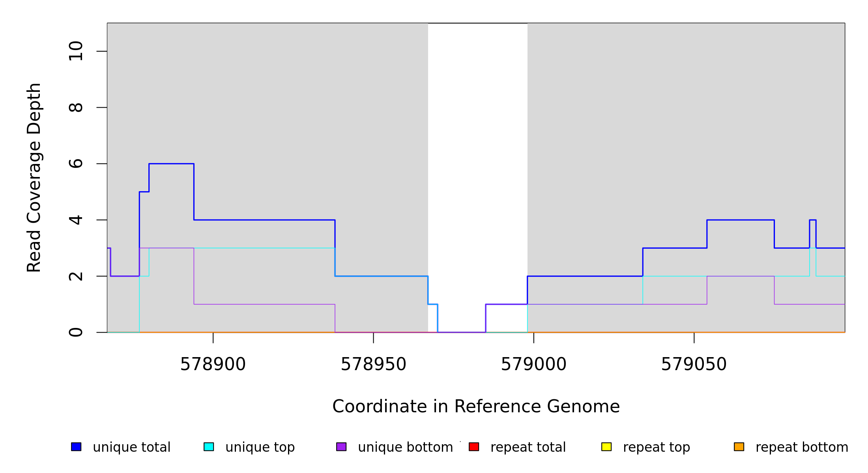Select the 'repeat bottom' legend label
The width and height of the screenshot is (868, 473).
pyautogui.click(x=802, y=447)
